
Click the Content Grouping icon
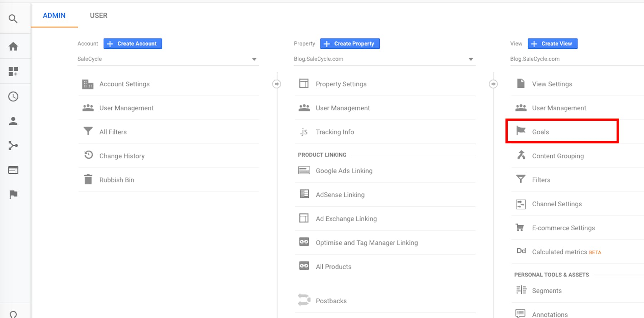click(x=521, y=155)
